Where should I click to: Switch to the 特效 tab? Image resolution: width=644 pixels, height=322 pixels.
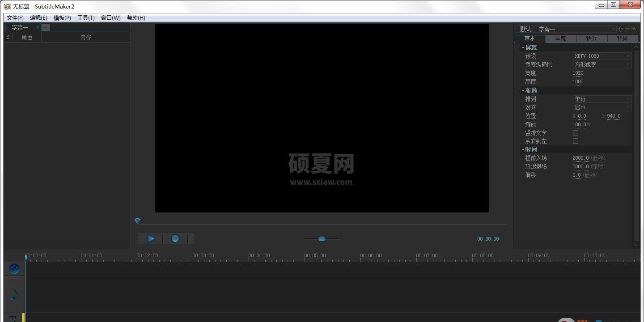tap(592, 38)
